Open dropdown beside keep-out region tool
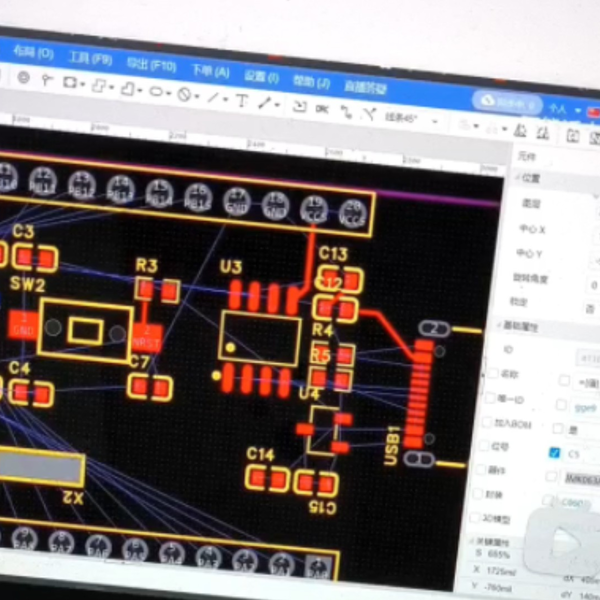600x600 pixels. click(x=197, y=96)
